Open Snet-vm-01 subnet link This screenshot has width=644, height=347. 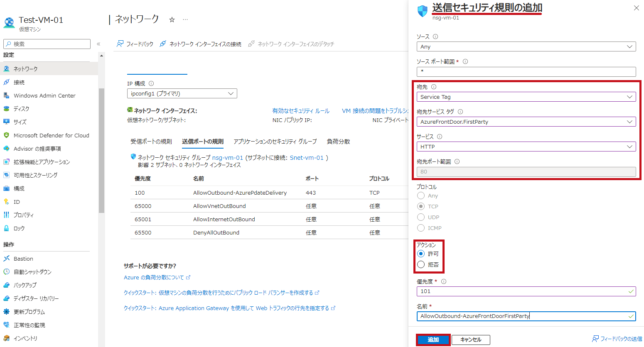coord(307,158)
